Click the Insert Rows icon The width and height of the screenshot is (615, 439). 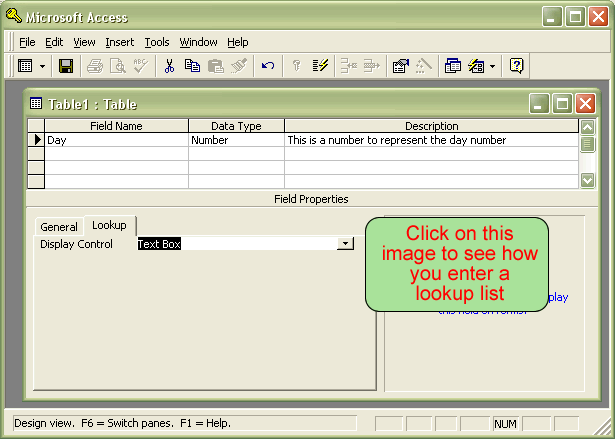pyautogui.click(x=349, y=66)
